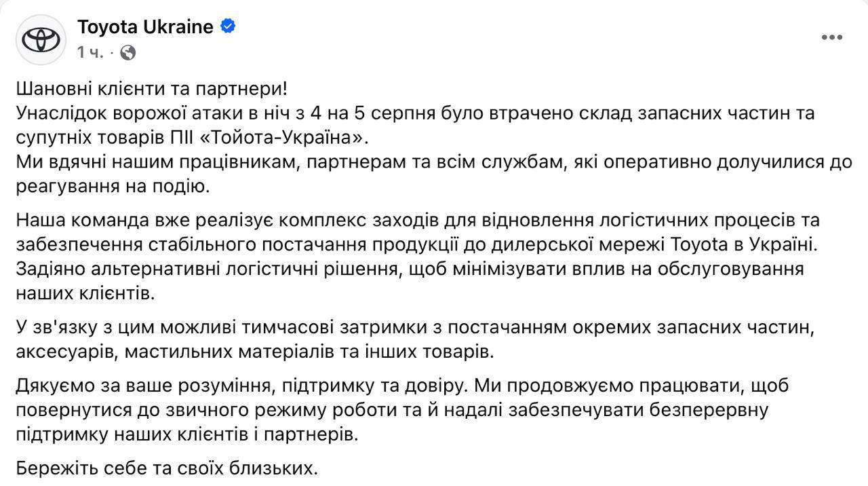Open the Toyota logo profile picture
Image resolution: width=868 pixels, height=486 pixels.
41,39
